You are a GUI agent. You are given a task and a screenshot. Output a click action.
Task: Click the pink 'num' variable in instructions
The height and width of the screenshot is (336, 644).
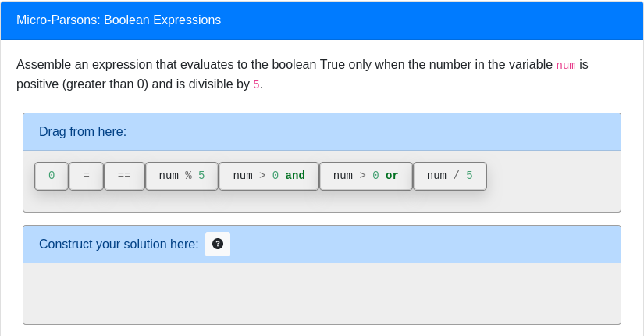click(x=566, y=65)
